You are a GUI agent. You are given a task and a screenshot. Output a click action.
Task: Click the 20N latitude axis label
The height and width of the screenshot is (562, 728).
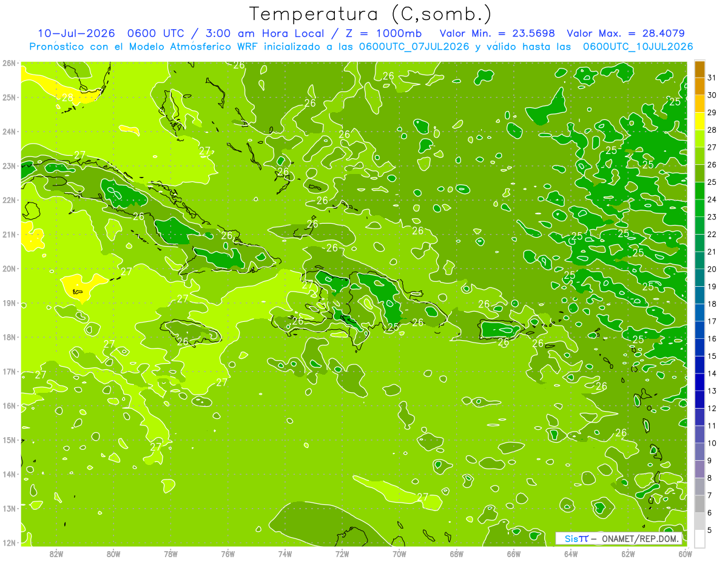click(x=8, y=269)
